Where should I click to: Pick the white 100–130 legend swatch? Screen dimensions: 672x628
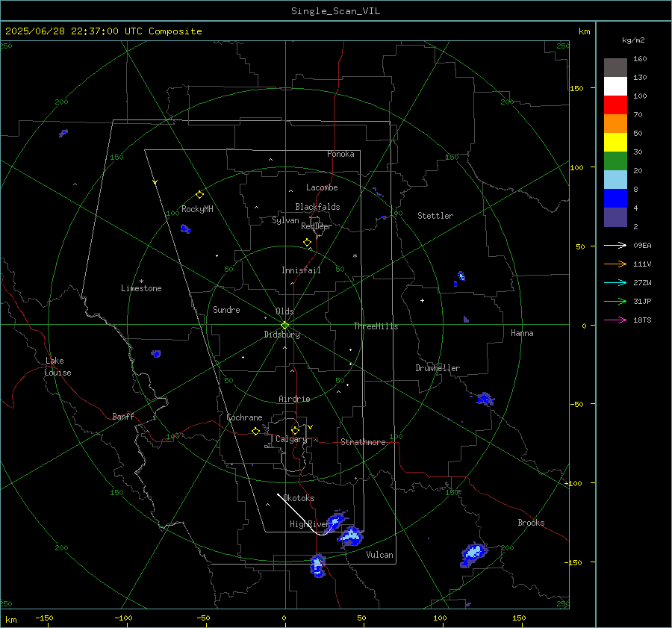coord(615,87)
